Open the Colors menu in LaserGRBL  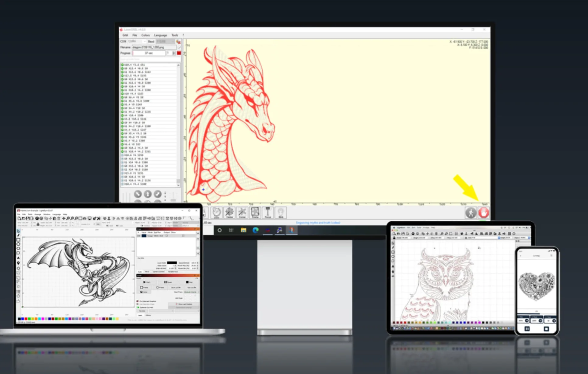145,35
